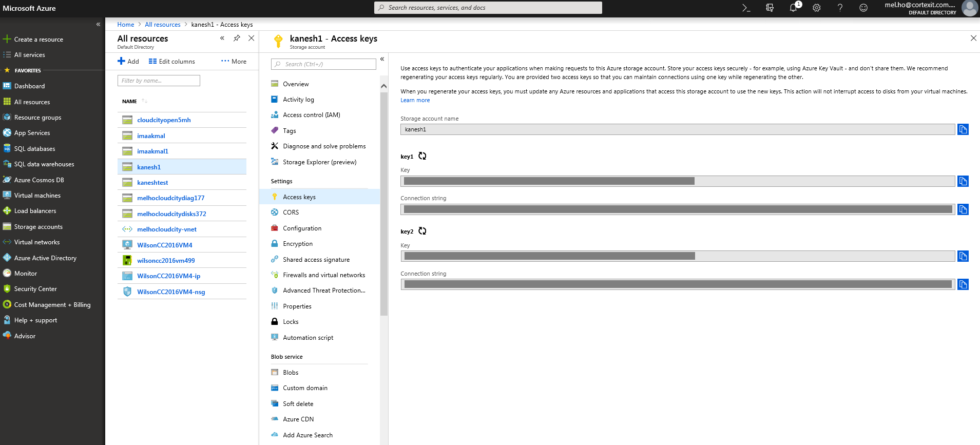
Task: Collapse the left favorites sidebar
Action: (x=98, y=24)
